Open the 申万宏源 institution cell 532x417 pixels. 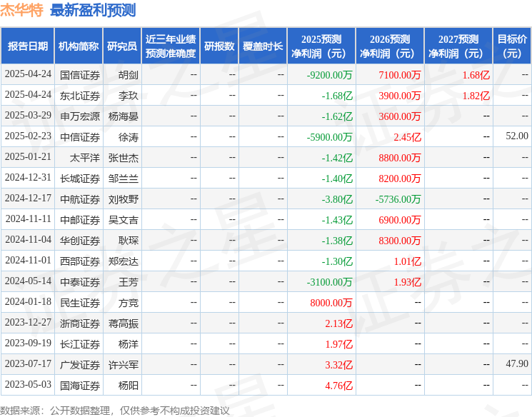(80, 116)
